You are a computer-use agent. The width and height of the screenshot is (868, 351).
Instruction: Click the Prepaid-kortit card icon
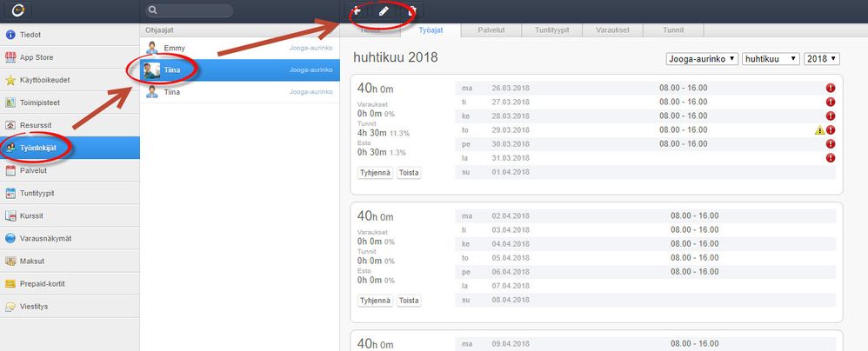(10, 283)
